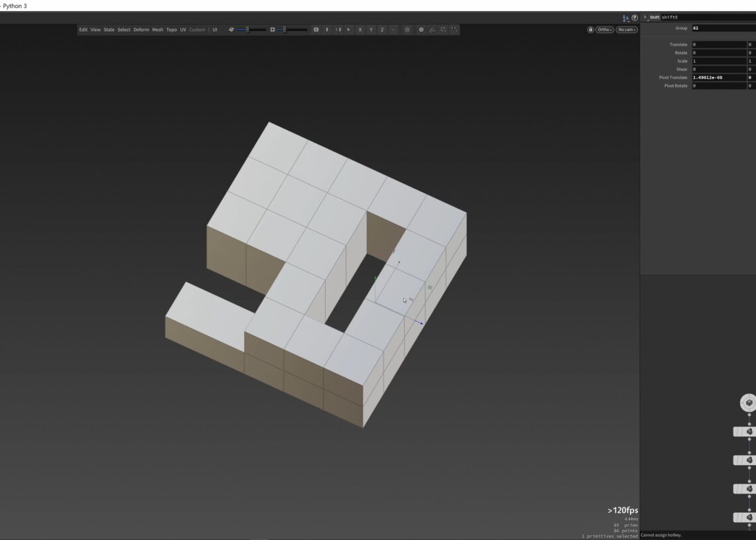This screenshot has height=540, width=756.
Task: Open the Deform menu in the toolbar
Action: [141, 29]
